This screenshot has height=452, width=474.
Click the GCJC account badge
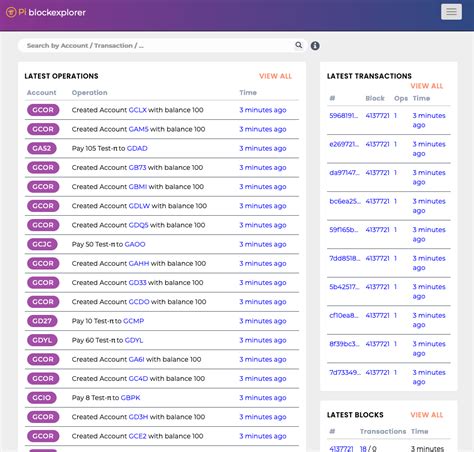coord(42,244)
